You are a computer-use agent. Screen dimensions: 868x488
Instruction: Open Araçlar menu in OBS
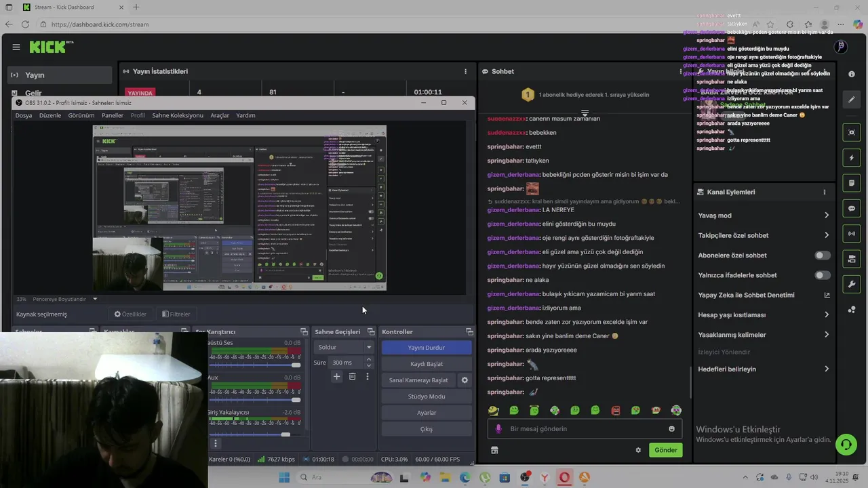point(220,115)
